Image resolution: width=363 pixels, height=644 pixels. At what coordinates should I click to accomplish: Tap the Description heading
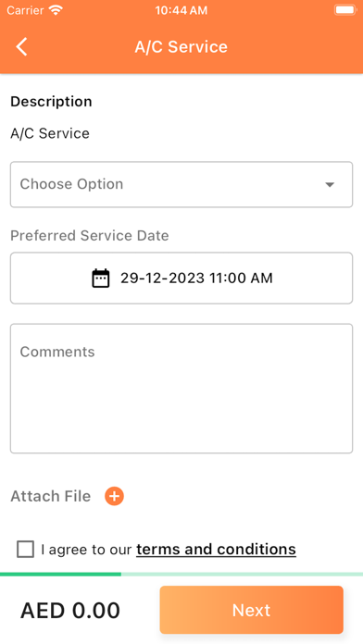click(x=51, y=102)
